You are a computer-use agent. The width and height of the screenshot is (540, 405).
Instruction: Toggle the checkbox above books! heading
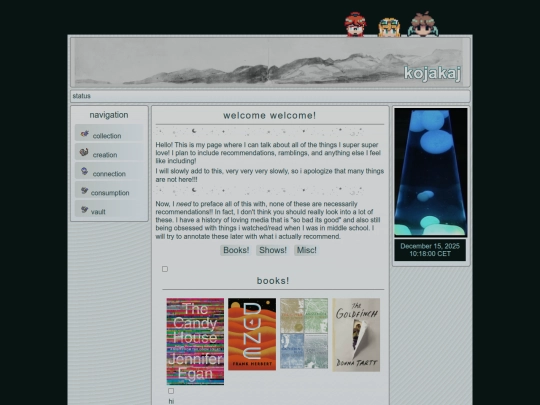click(x=165, y=269)
